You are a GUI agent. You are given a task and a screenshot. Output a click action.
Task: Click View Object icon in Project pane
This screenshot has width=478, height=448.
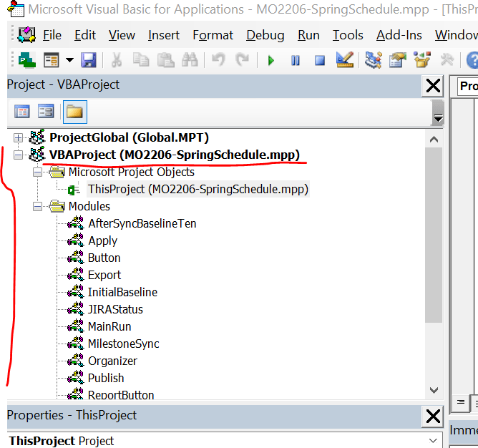[x=46, y=112]
